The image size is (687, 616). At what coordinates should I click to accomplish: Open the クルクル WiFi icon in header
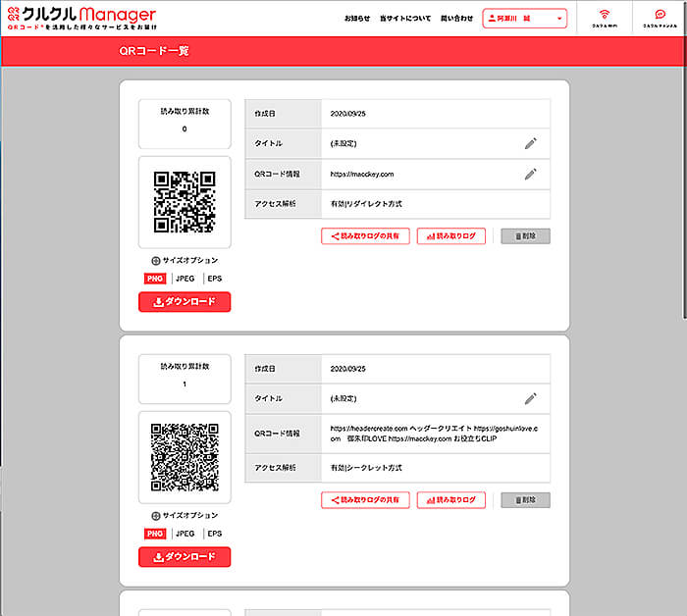pyautogui.click(x=605, y=19)
